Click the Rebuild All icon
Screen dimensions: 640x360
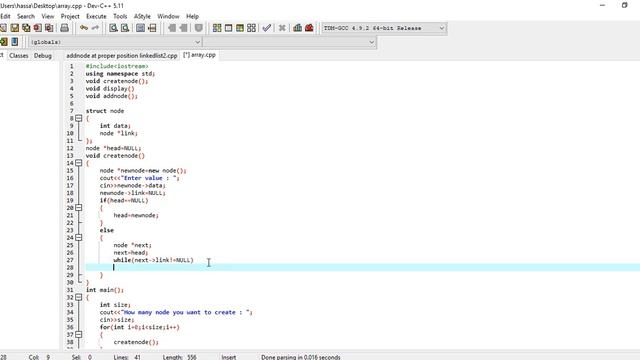pyautogui.click(x=251, y=28)
